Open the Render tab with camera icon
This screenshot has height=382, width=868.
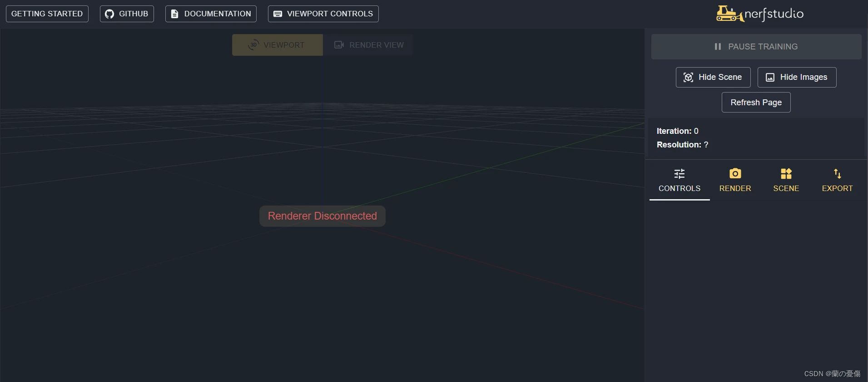pyautogui.click(x=735, y=180)
